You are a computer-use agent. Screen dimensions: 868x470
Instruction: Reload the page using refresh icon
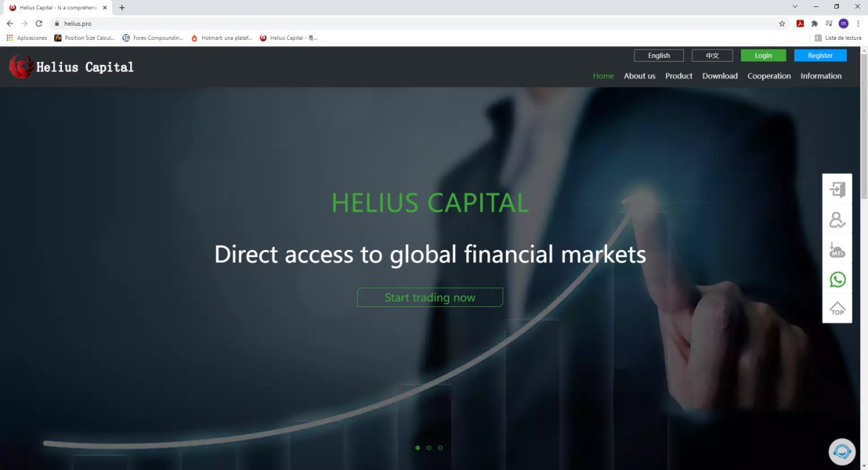(38, 23)
